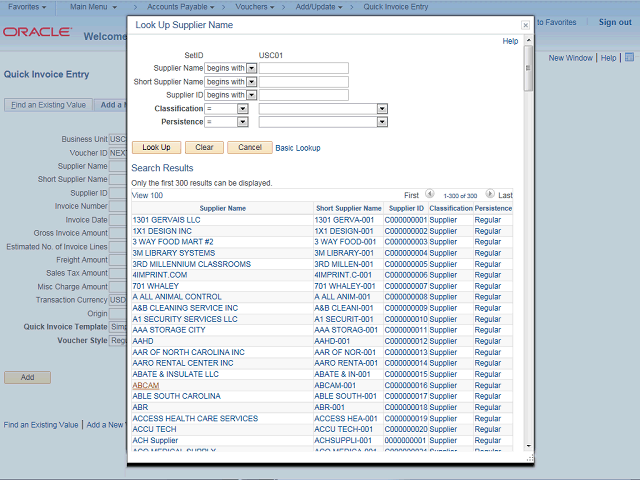Click the Oracle logo

point(36,33)
